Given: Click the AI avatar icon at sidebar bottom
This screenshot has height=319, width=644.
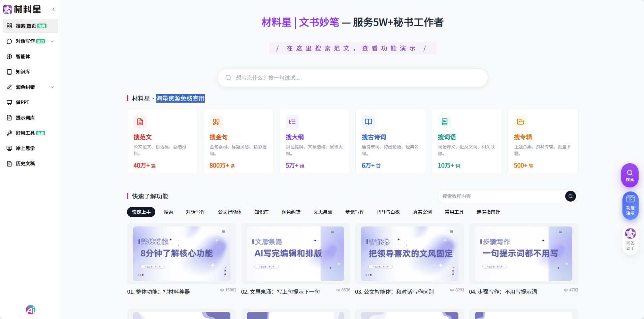Looking at the screenshot, I should [31, 310].
